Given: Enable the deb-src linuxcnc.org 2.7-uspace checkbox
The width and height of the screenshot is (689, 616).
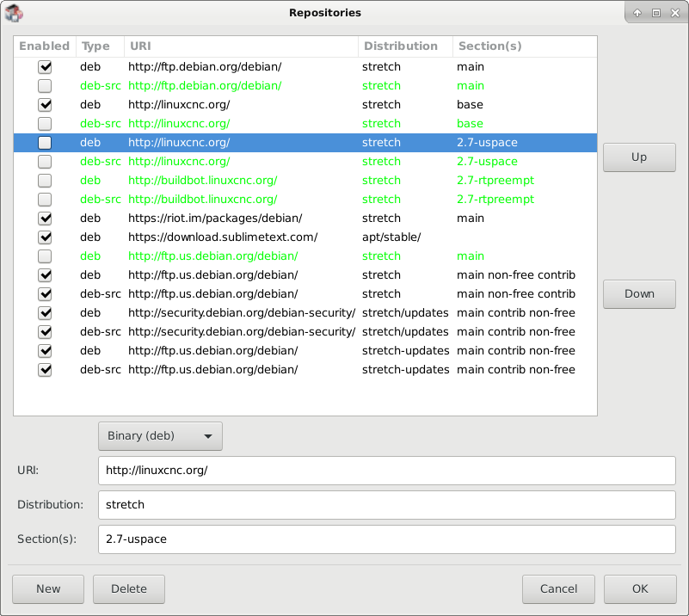Looking at the screenshot, I should [x=45, y=161].
